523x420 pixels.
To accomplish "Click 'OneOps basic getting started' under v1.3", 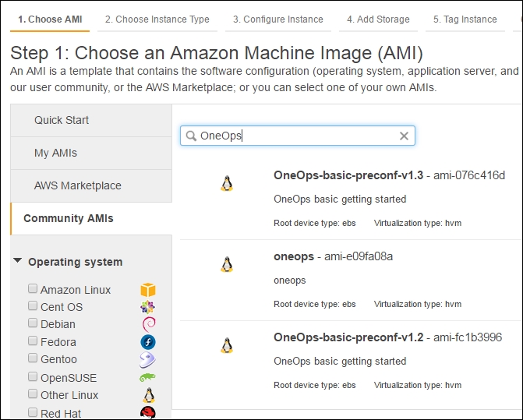I will pos(340,199).
